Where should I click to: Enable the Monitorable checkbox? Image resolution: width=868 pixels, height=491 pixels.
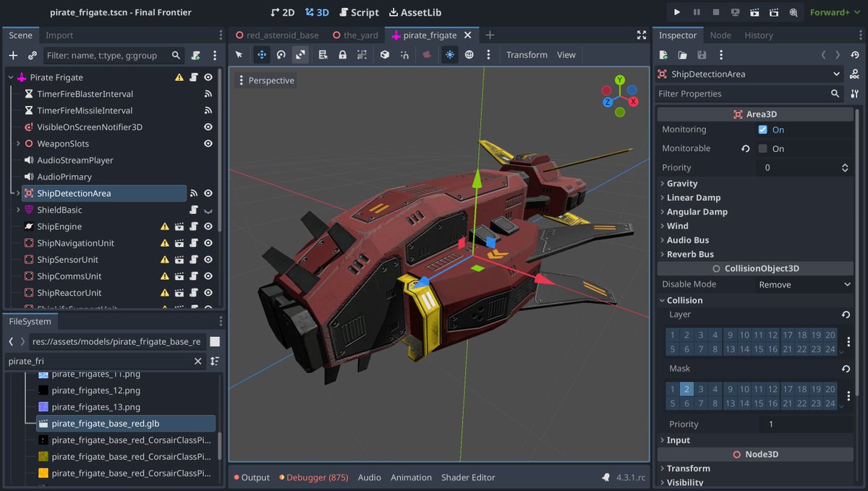(x=762, y=148)
